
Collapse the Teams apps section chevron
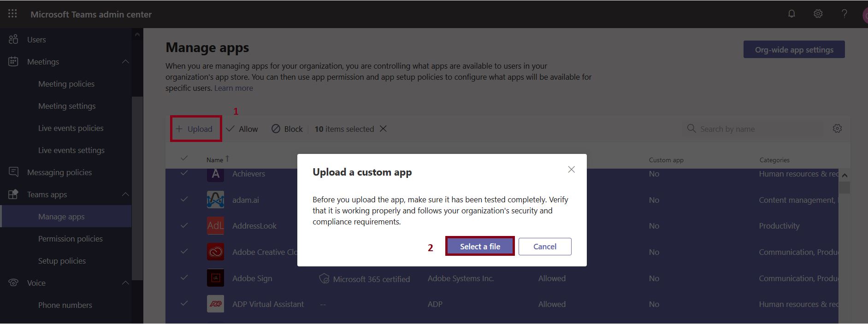125,194
